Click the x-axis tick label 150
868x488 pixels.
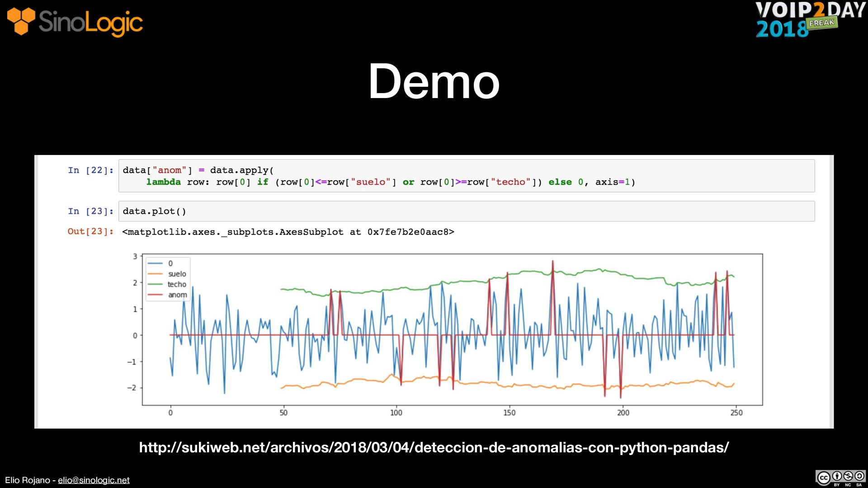click(509, 413)
